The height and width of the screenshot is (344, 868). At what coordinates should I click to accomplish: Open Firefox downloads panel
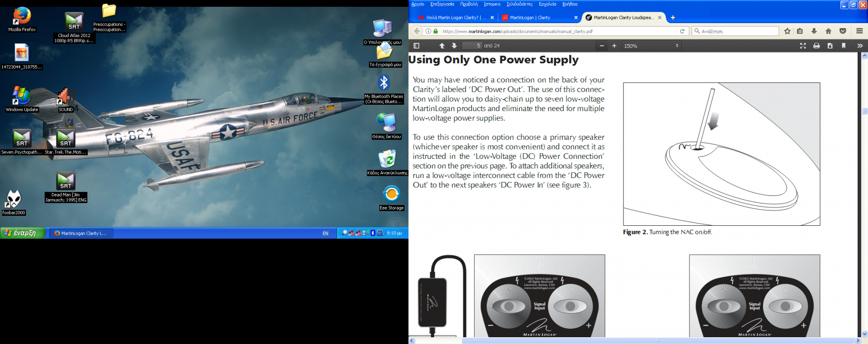pyautogui.click(x=814, y=31)
